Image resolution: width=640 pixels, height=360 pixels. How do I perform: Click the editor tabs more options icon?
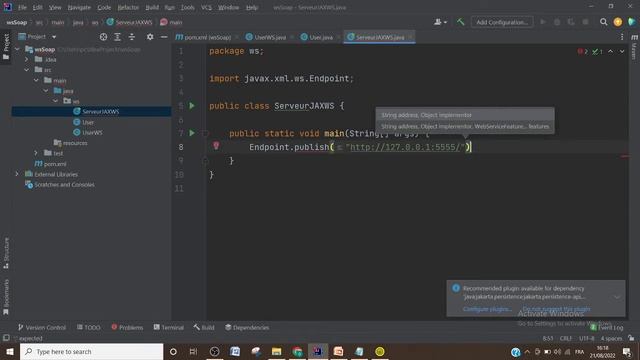622,37
